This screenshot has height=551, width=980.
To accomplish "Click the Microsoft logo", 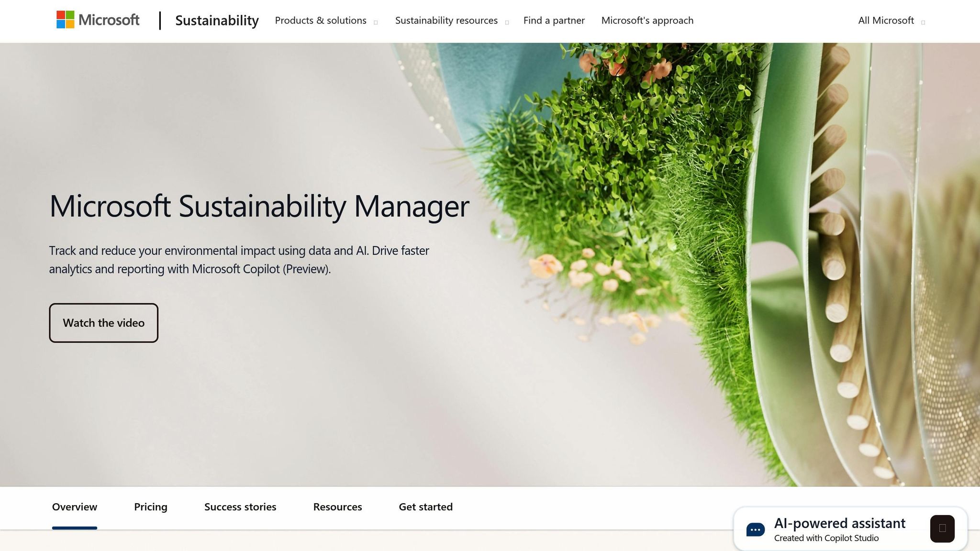I will [x=98, y=20].
